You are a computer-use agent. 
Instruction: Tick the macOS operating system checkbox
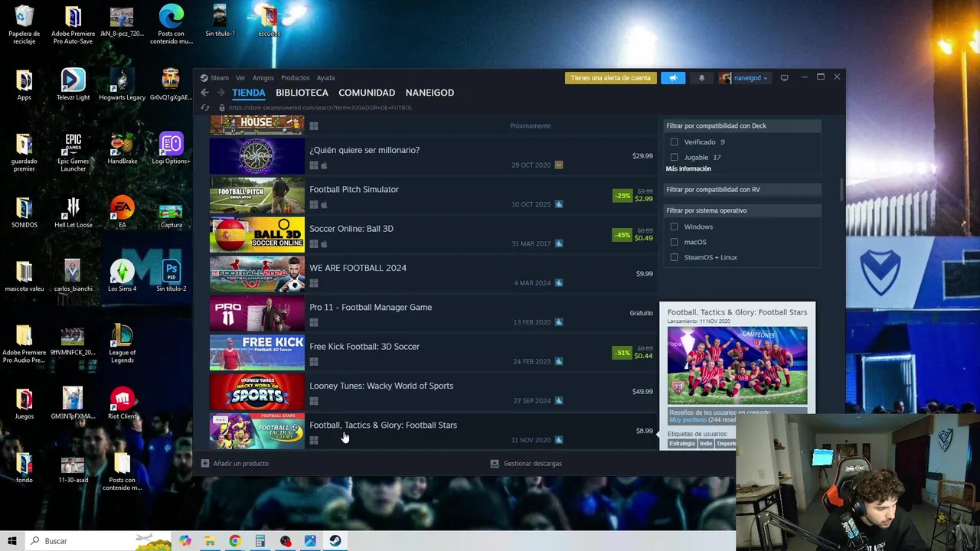pos(674,242)
